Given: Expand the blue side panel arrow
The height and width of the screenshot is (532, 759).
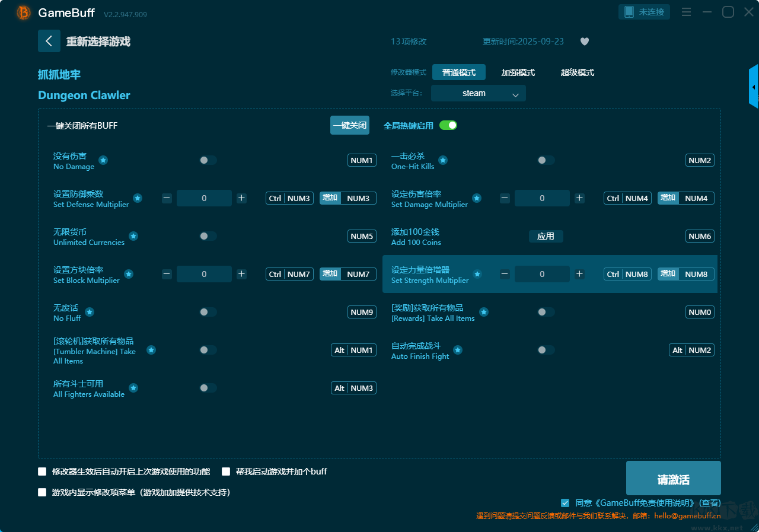Looking at the screenshot, I should tap(754, 87).
